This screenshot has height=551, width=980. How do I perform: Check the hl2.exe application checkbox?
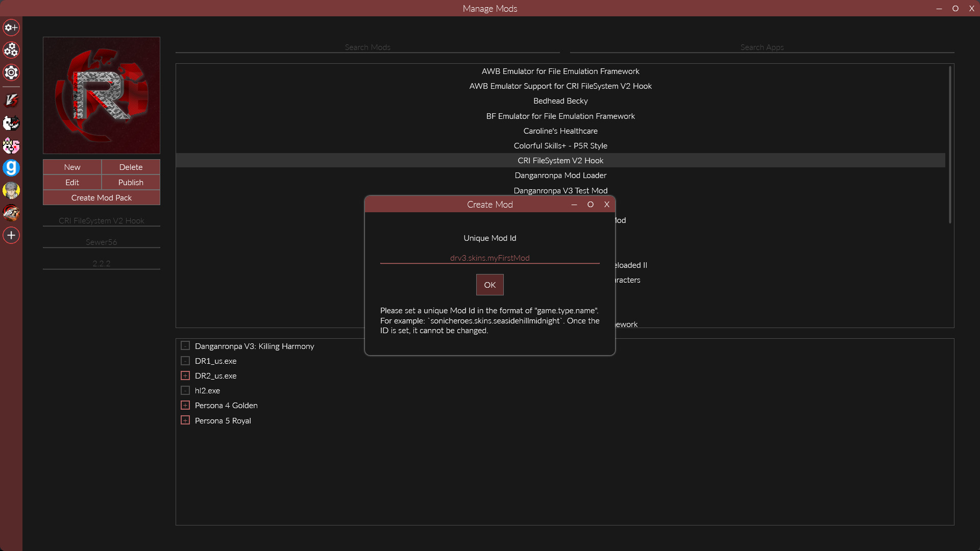[185, 390]
